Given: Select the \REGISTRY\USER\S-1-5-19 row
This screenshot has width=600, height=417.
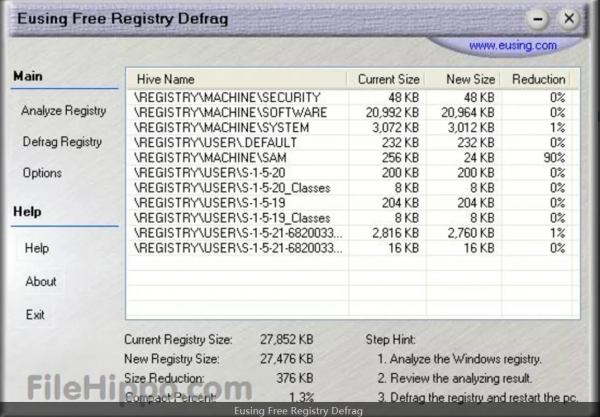Looking at the screenshot, I should click(352, 203).
